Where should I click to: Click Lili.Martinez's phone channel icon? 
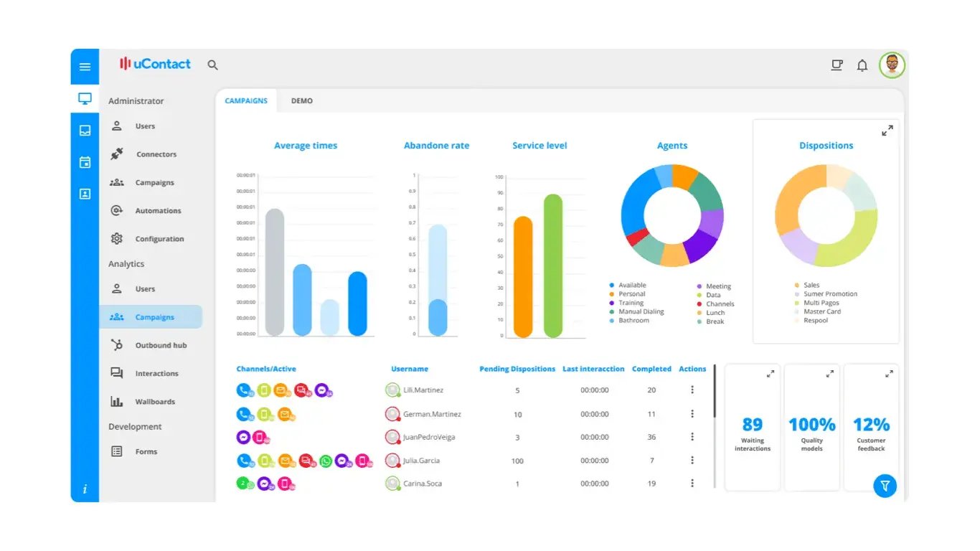(x=244, y=390)
